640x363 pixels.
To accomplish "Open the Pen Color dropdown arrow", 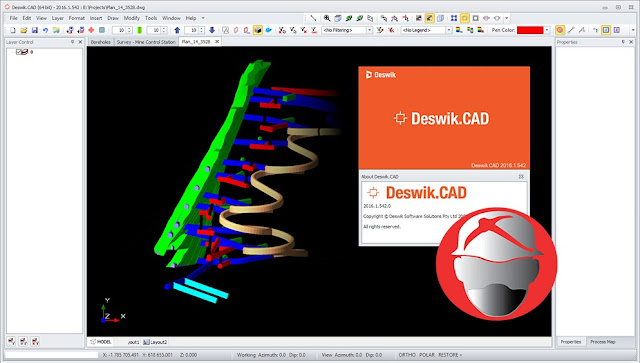I will click(547, 30).
